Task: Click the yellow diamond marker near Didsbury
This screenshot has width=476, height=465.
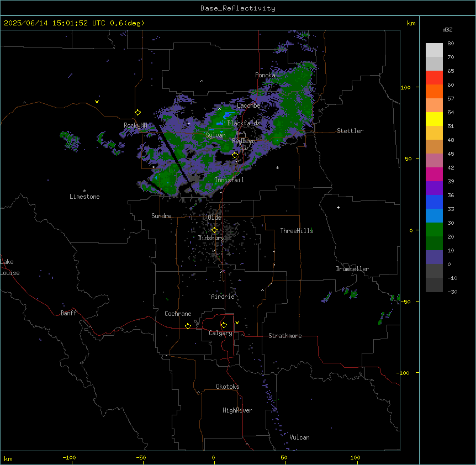Action: (214, 230)
